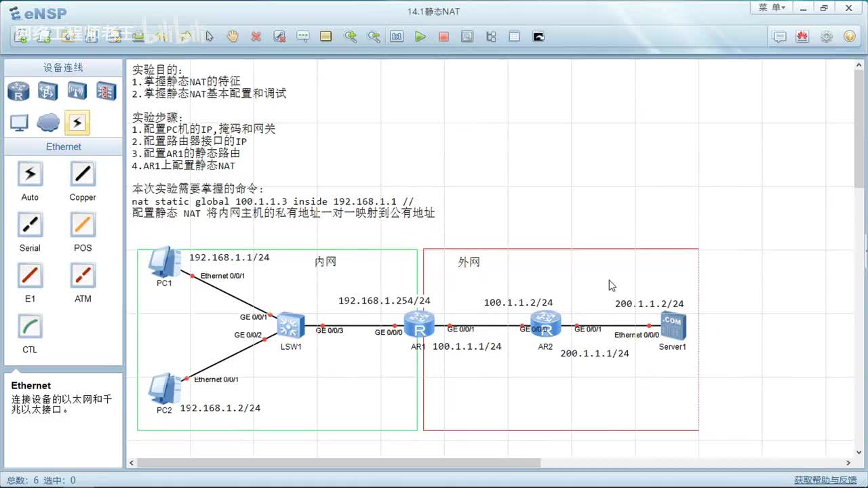This screenshot has height=488, width=868.
Task: Select the arrow pointer tool
Action: [x=210, y=37]
